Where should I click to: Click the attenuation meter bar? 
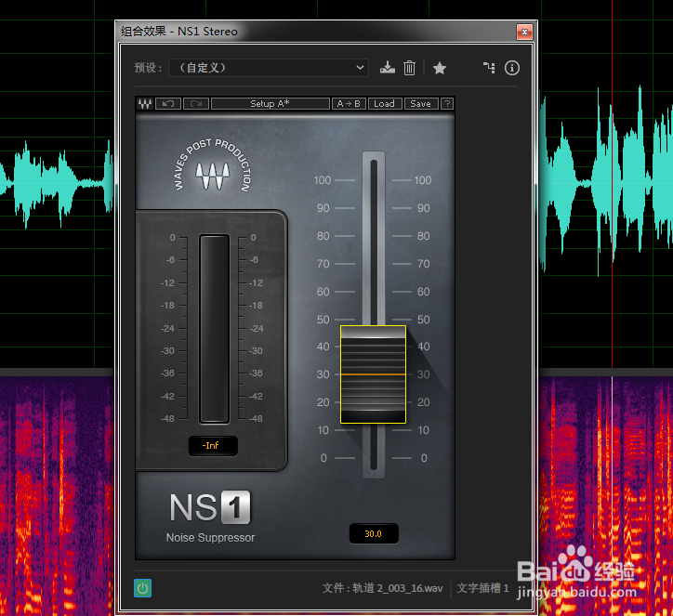coord(214,329)
